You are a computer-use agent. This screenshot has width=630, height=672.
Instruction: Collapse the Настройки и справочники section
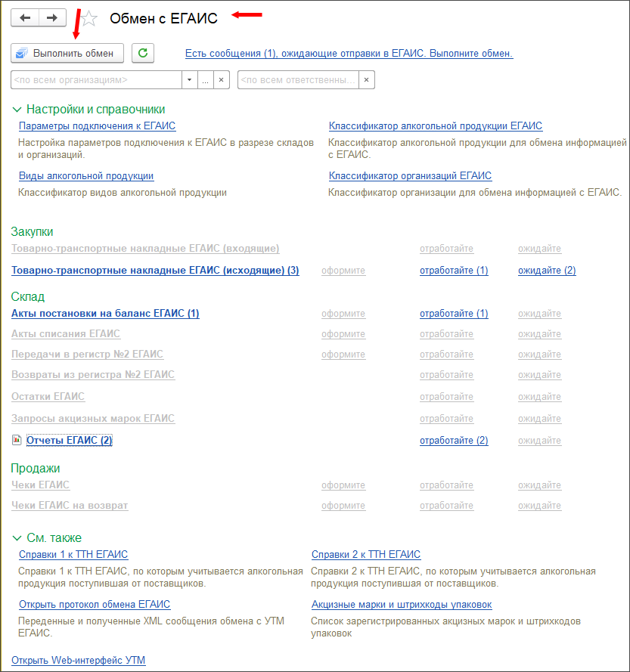(17, 110)
